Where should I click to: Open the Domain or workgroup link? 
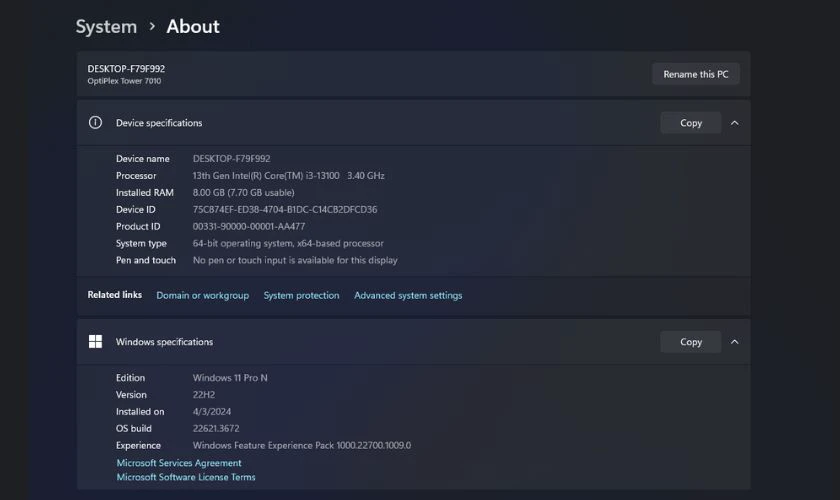tap(202, 295)
